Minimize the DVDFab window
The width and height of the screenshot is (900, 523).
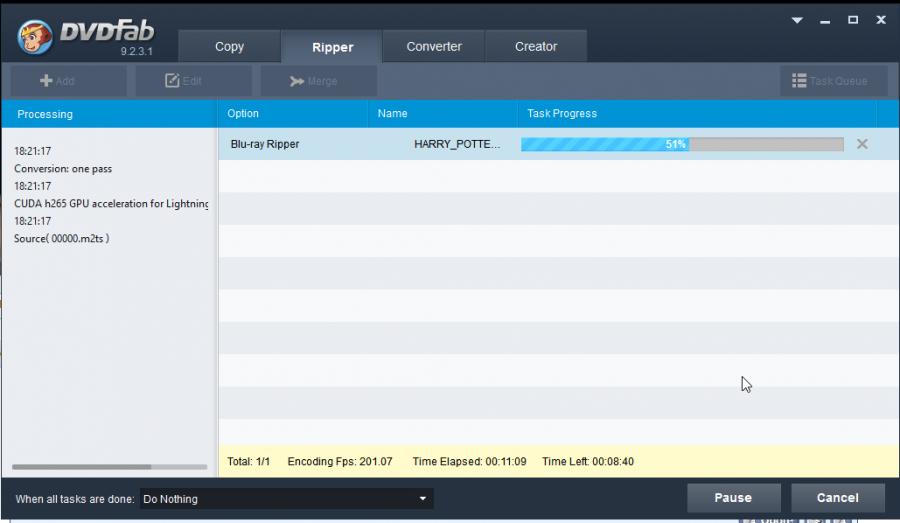pyautogui.click(x=825, y=21)
